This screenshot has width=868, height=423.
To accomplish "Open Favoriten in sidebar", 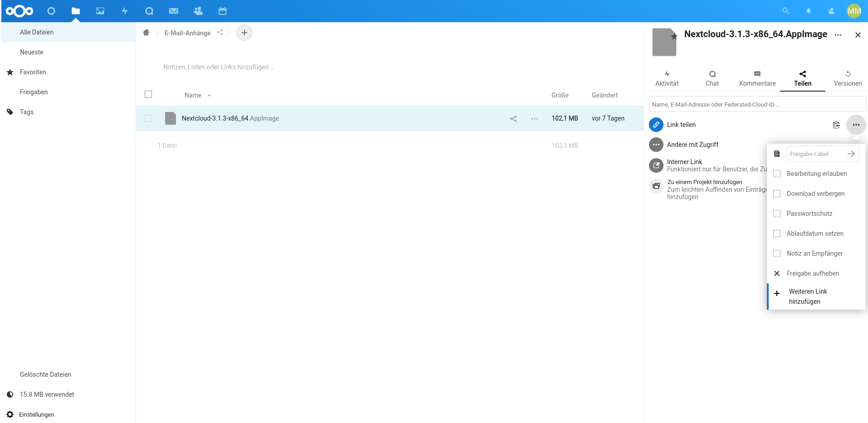I will pyautogui.click(x=68, y=72).
